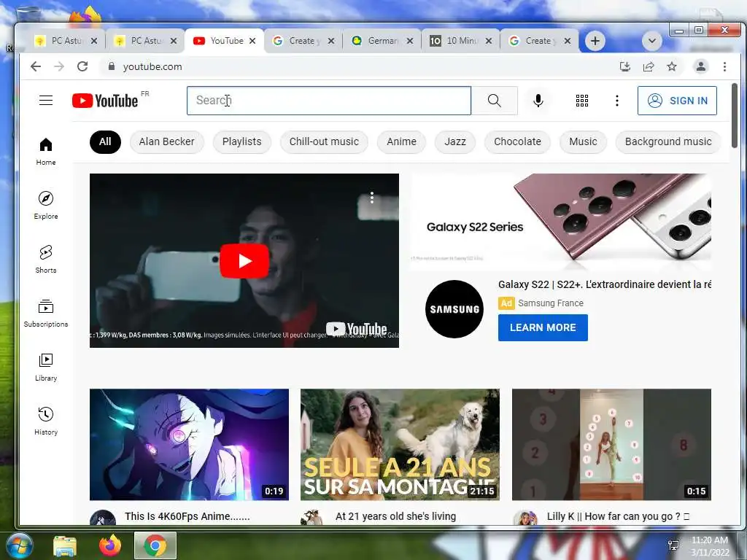Open 'This Is 4K60Fps Anime' title
This screenshot has height=560, width=747.
(x=187, y=516)
